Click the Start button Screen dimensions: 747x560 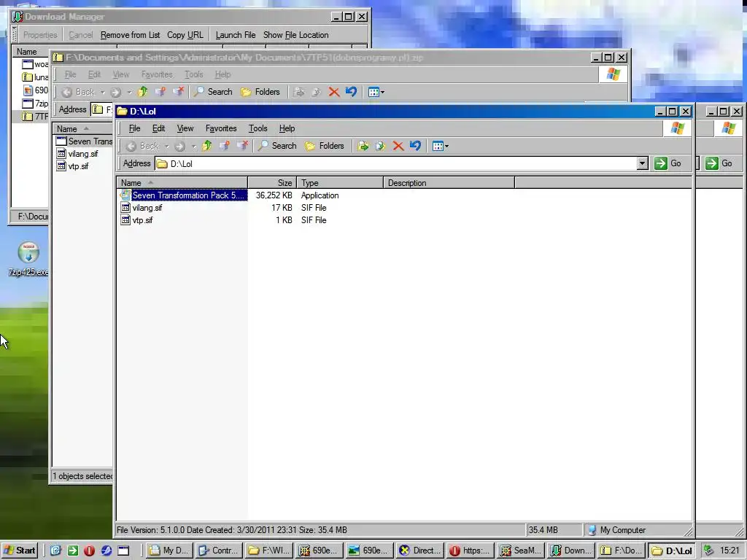(20, 551)
